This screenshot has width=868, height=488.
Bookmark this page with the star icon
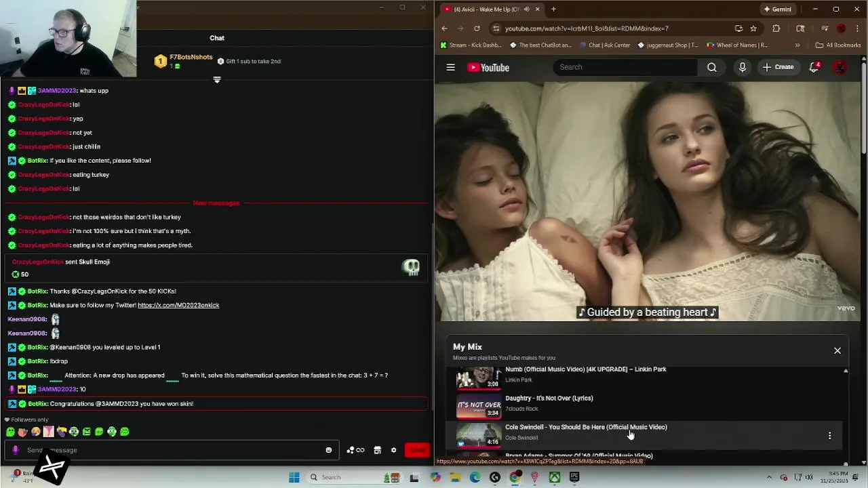753,28
